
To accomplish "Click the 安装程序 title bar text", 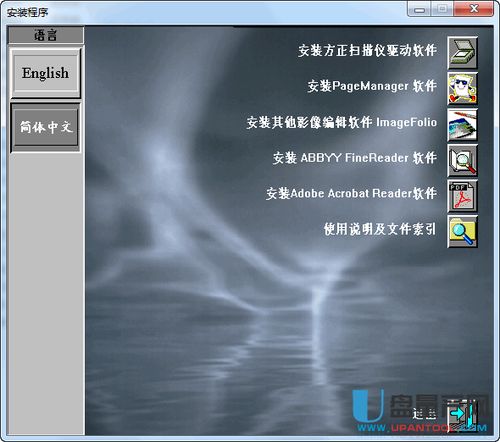I will pos(28,13).
